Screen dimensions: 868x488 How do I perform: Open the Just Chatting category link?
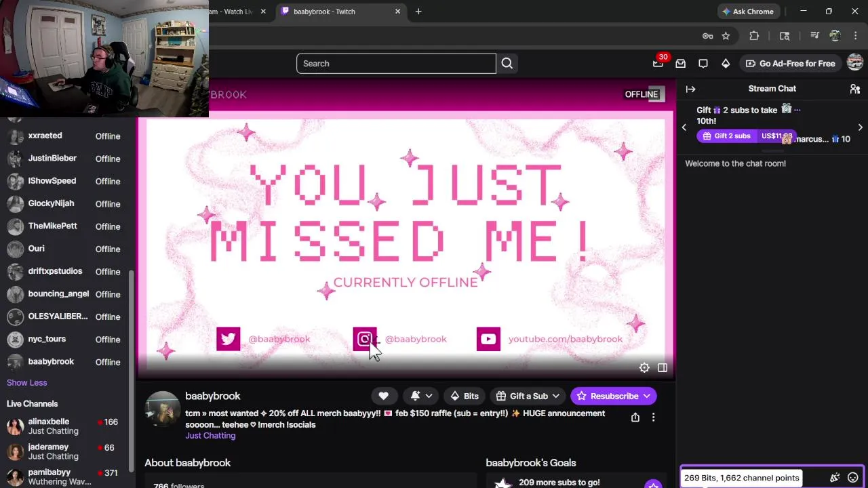(210, 436)
